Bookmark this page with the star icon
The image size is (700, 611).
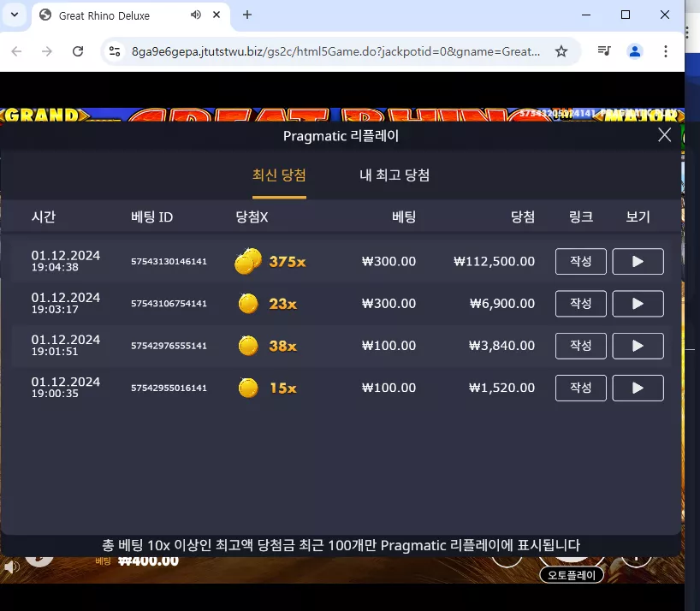tap(561, 51)
